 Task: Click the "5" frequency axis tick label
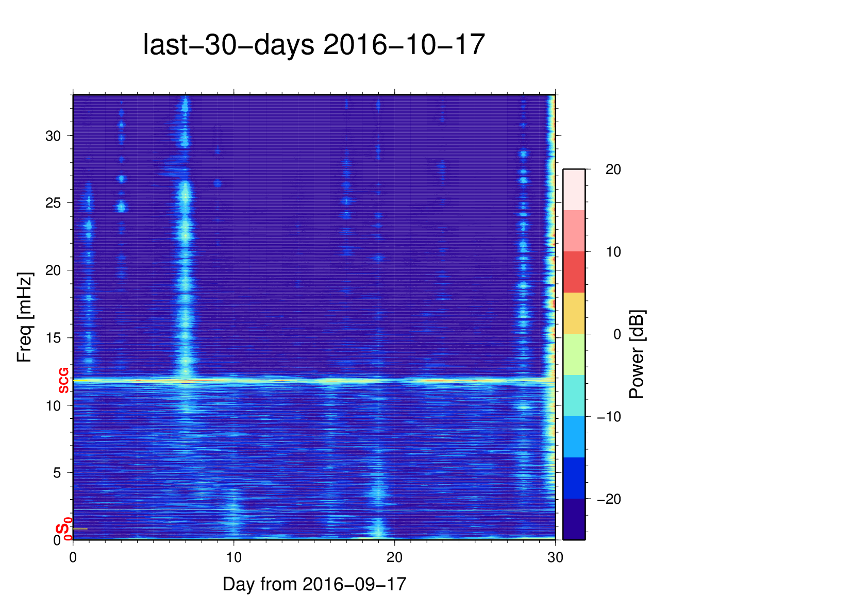pos(57,473)
